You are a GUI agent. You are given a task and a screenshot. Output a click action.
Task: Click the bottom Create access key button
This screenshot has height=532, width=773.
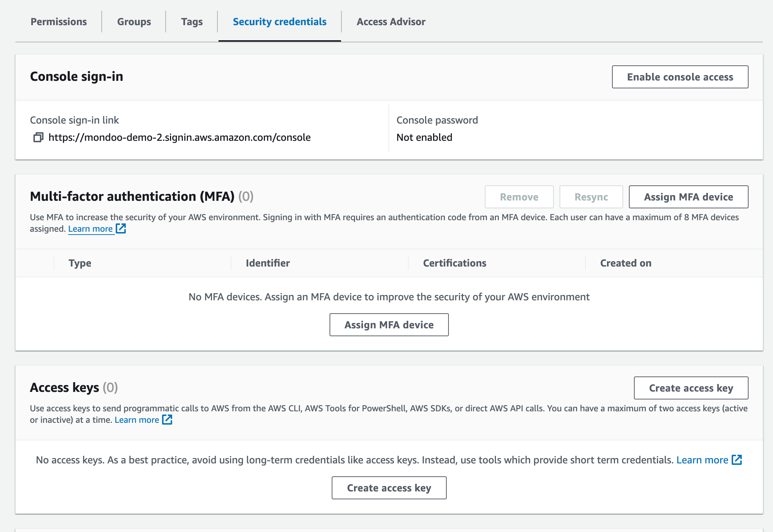[x=389, y=487]
